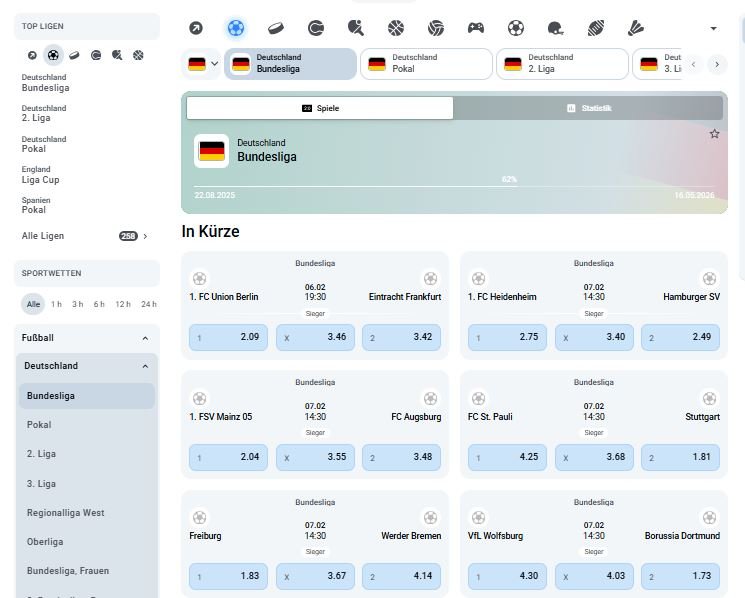Select the 1 h time filter
745x598 pixels.
click(57, 304)
